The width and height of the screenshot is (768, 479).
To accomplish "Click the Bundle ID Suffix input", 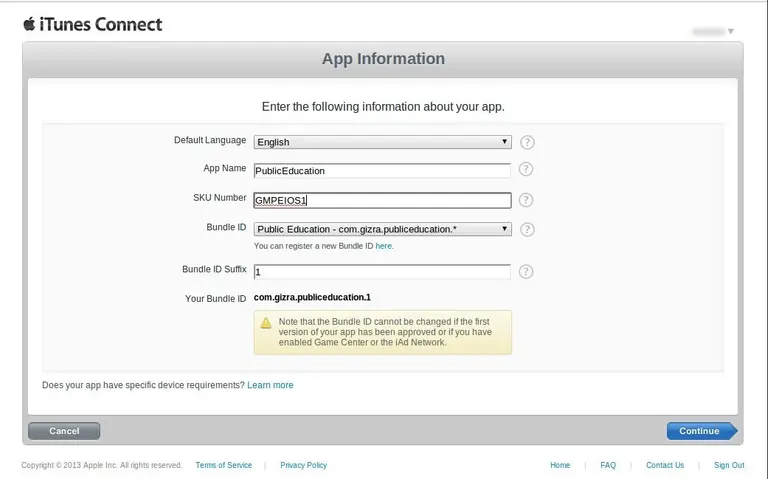I will pos(382,272).
